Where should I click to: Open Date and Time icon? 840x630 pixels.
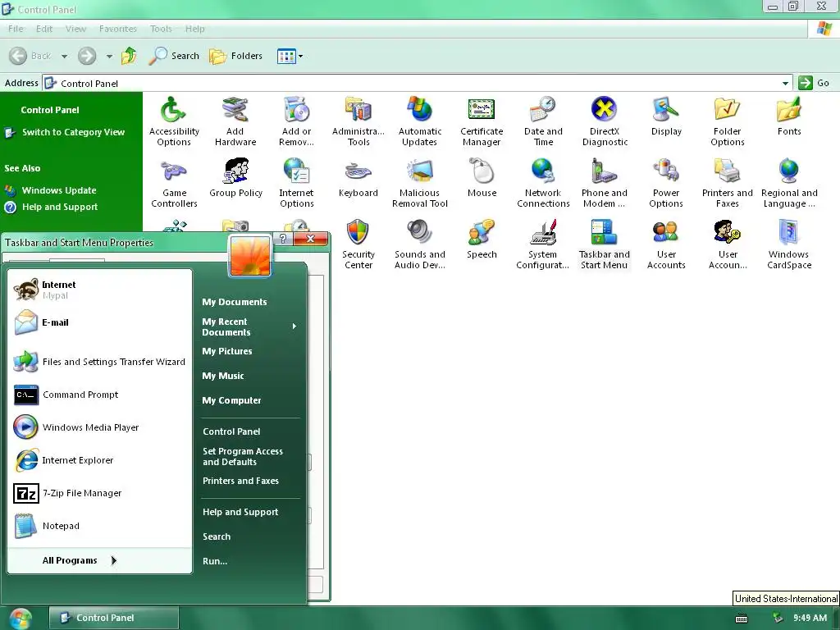tap(543, 121)
